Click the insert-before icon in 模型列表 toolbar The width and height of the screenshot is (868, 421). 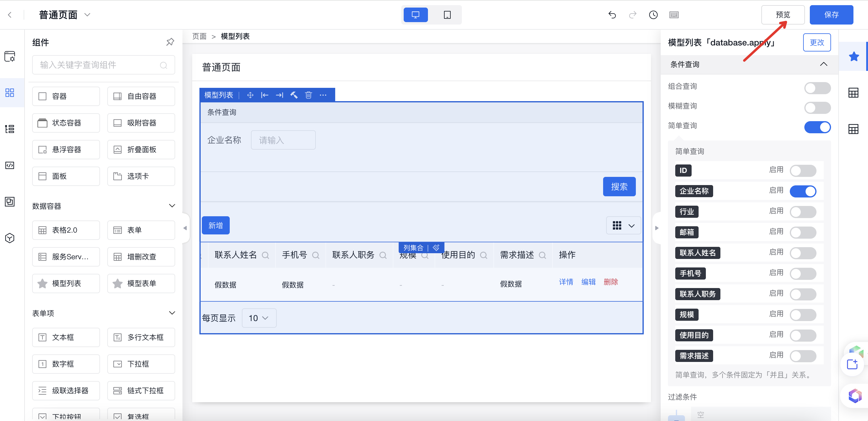tap(265, 95)
